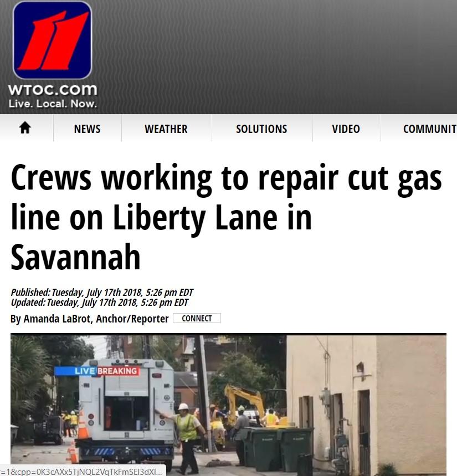Click the status bar URL preview

click(x=83, y=472)
